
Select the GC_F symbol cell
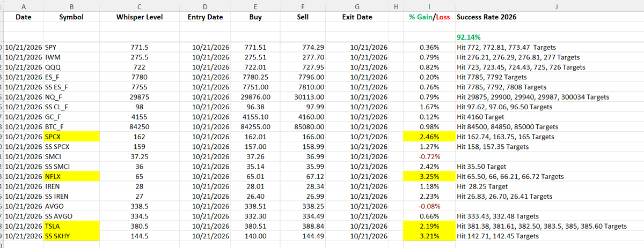(72, 117)
